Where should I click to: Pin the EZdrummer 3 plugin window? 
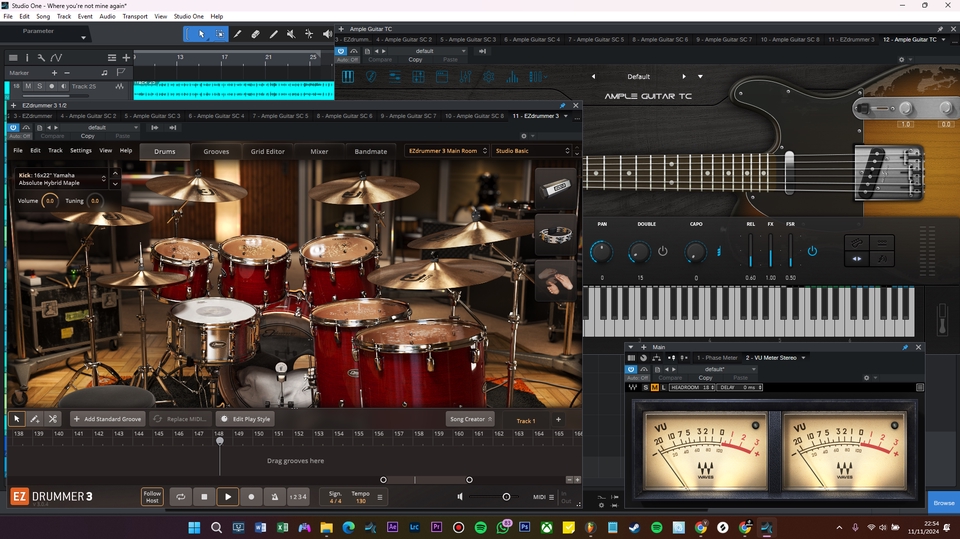[x=563, y=105]
